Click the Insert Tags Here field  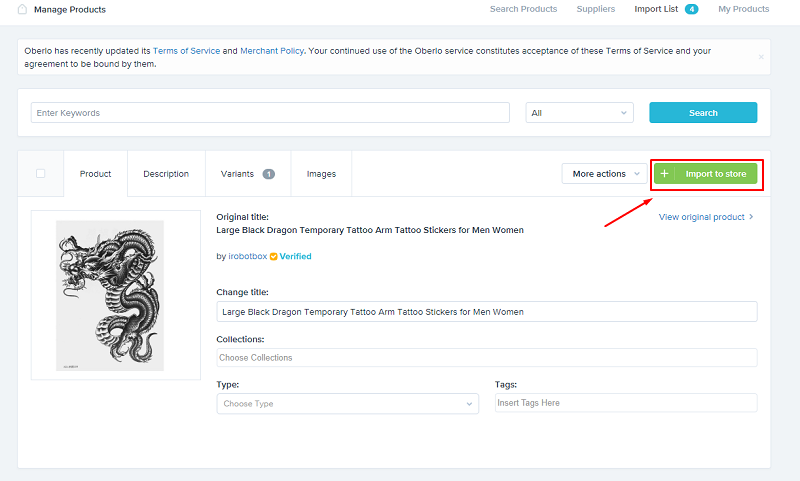pos(625,403)
